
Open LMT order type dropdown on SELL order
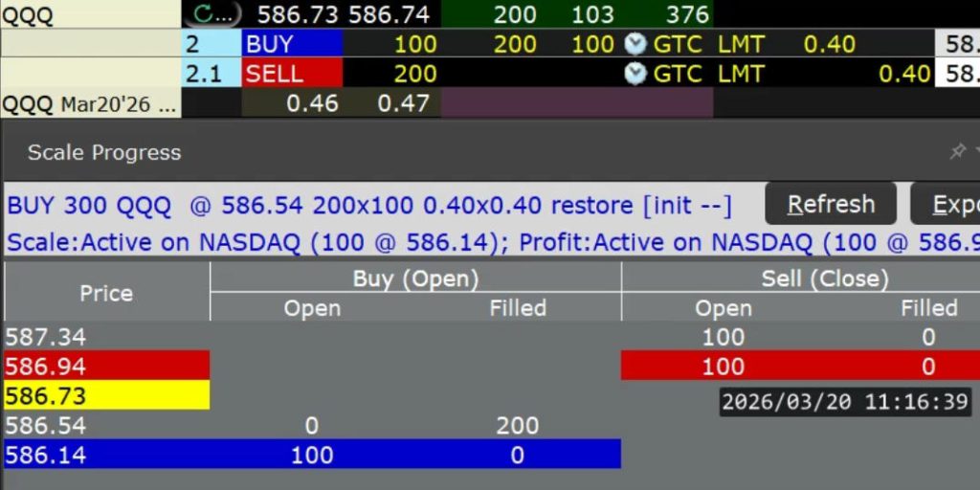coord(741,74)
